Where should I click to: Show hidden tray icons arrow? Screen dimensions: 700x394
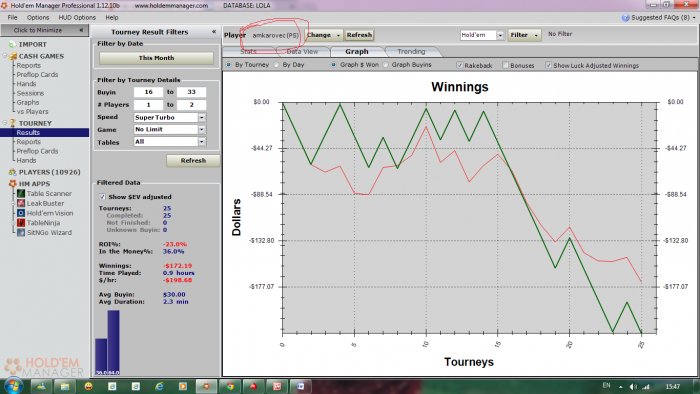pyautogui.click(x=621, y=387)
